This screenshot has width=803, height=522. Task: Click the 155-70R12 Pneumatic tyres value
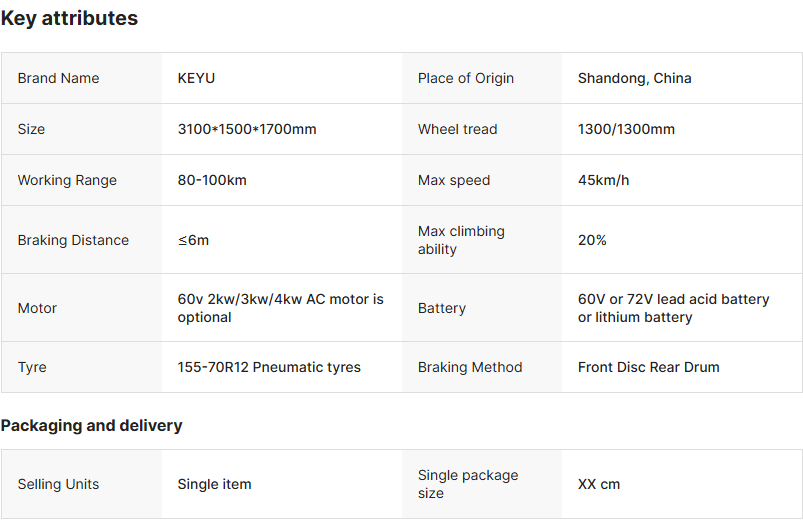pyautogui.click(x=269, y=367)
